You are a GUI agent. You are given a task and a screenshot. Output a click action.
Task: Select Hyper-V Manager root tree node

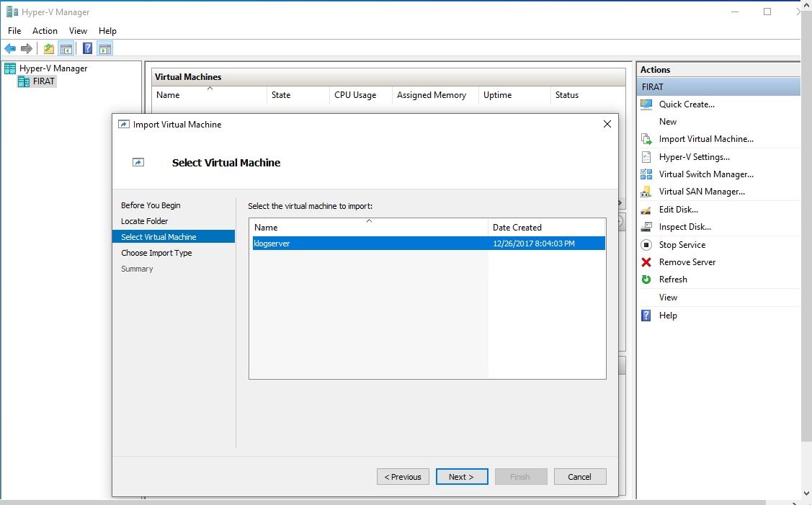point(53,68)
